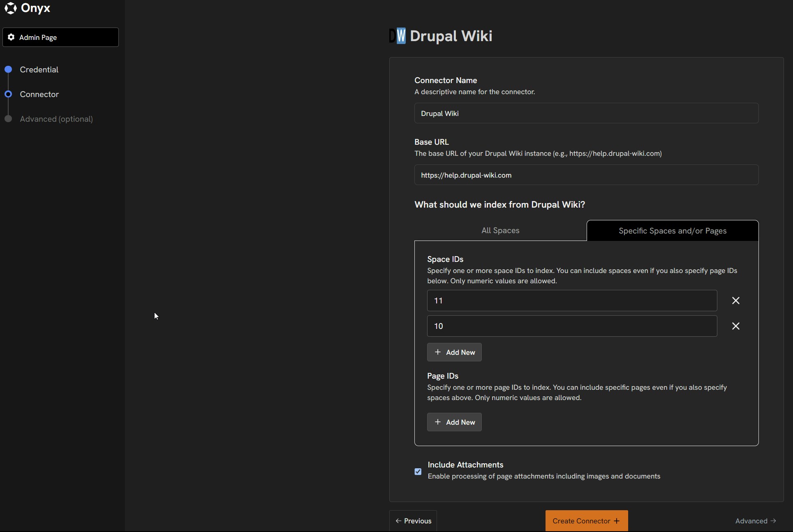The width and height of the screenshot is (793, 532).
Task: Click the Onyx logo
Action: coord(11,8)
